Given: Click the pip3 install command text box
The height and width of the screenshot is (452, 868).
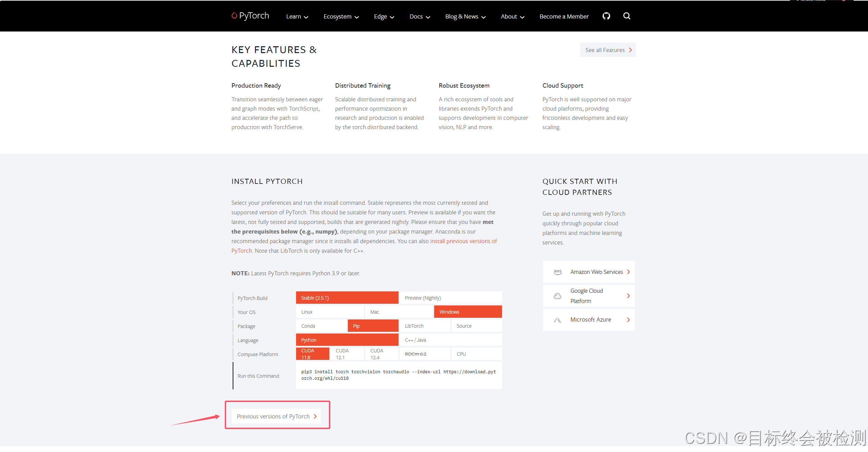Looking at the screenshot, I should pyautogui.click(x=399, y=375).
